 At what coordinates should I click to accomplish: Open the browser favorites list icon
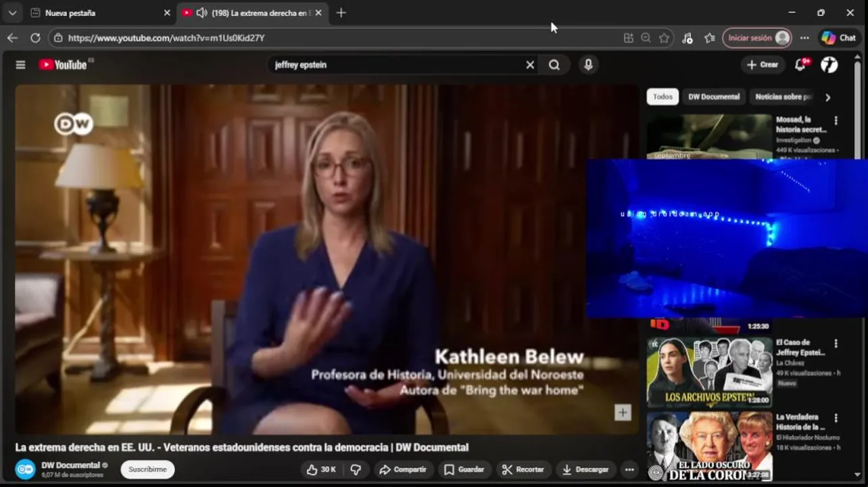[x=709, y=38]
